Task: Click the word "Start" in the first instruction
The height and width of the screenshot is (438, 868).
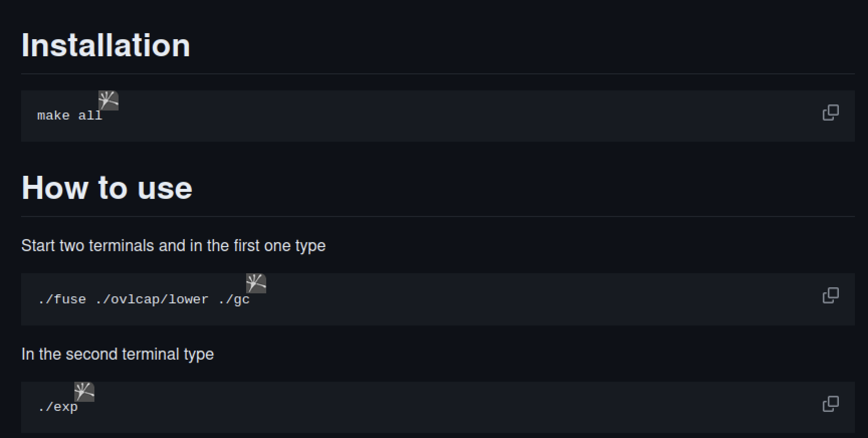Action: (x=38, y=246)
